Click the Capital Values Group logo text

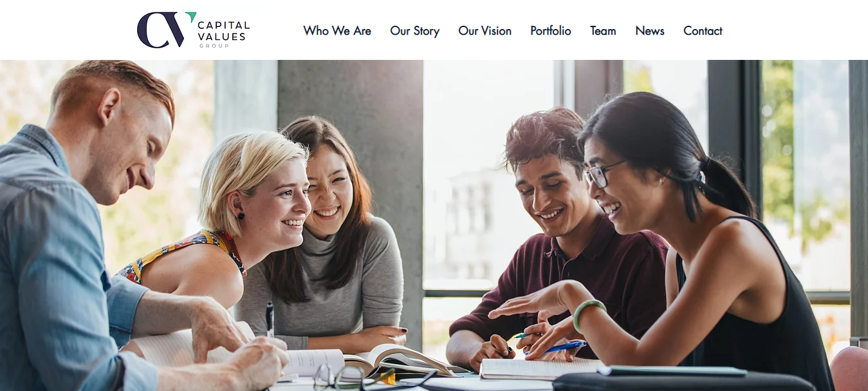[x=223, y=33]
